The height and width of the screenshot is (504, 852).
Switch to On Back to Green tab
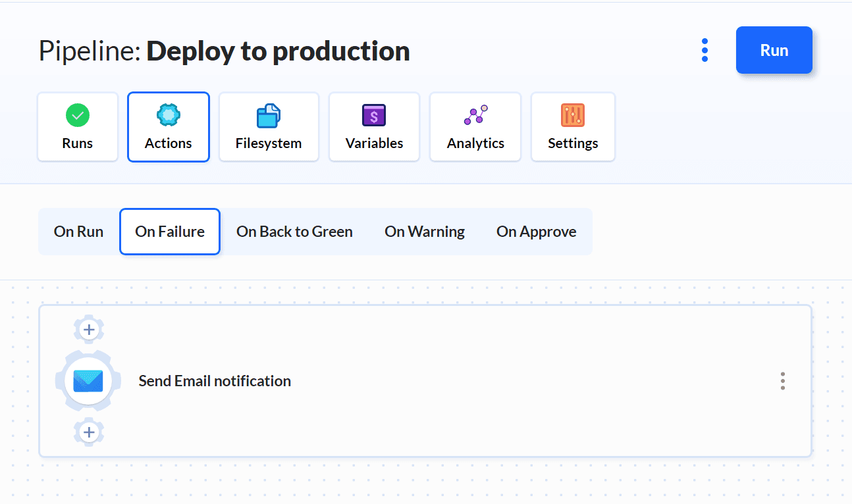coord(294,232)
